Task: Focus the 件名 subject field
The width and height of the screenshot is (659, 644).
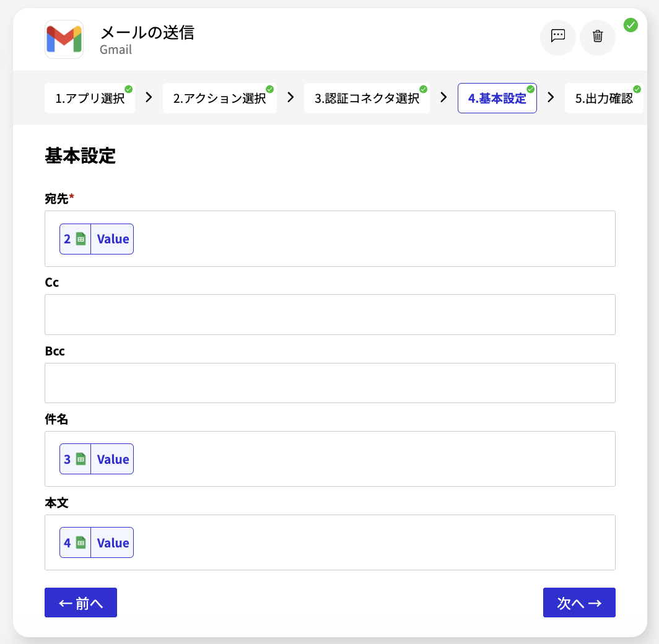Action: coord(330,459)
